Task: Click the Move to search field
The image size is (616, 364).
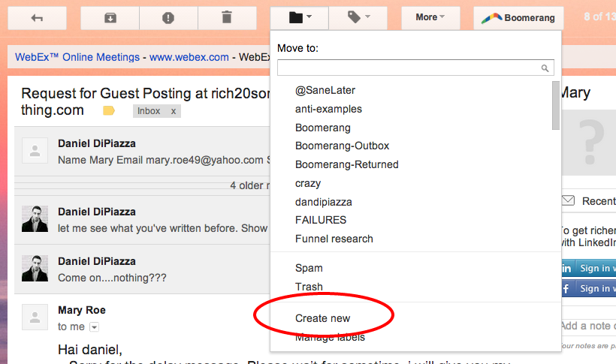Action: tap(409, 68)
